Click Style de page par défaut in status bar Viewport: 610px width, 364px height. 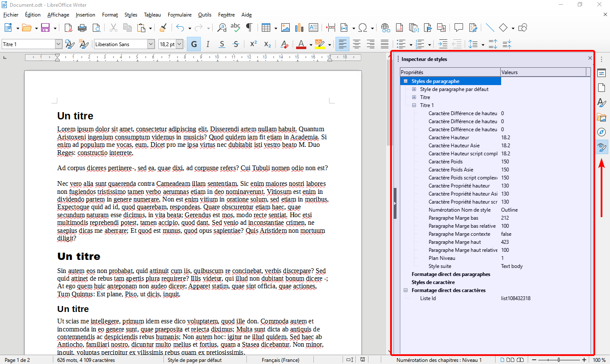pyautogui.click(x=194, y=360)
